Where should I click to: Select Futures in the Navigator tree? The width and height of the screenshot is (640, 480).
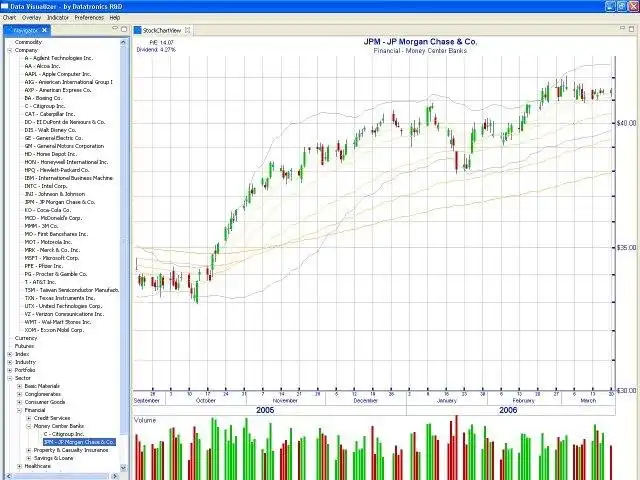tap(24, 346)
